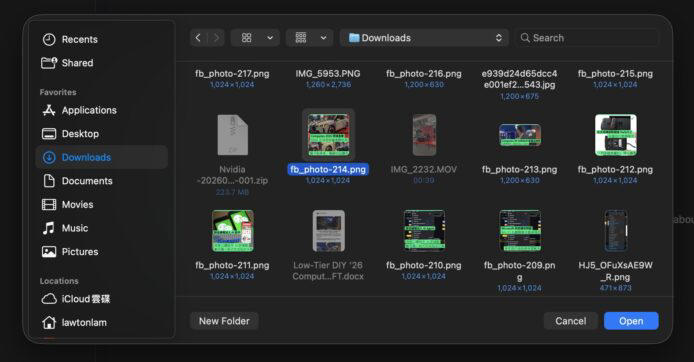Image resolution: width=694 pixels, height=362 pixels.
Task: Select the fb_photo-211.png thumbnail
Action: (x=232, y=231)
